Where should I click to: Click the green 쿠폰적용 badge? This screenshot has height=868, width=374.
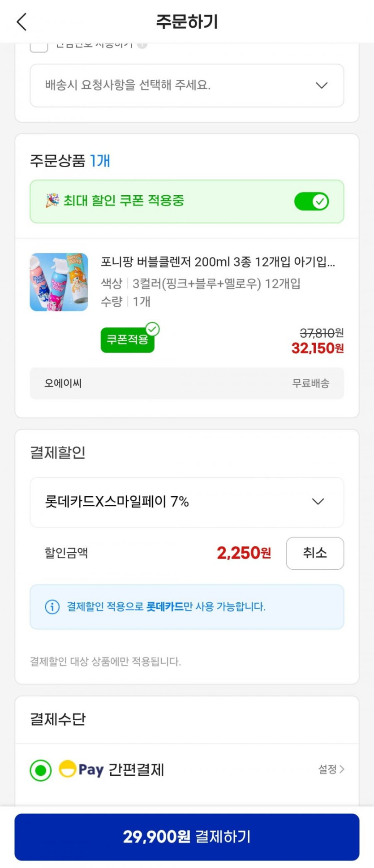coord(127,340)
